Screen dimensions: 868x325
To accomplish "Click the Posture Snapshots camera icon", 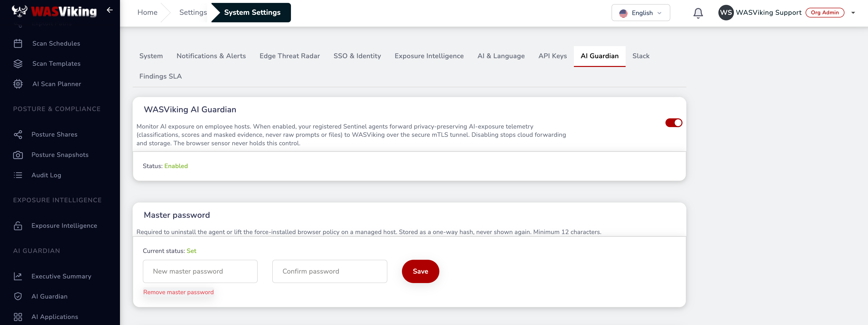I will (18, 155).
